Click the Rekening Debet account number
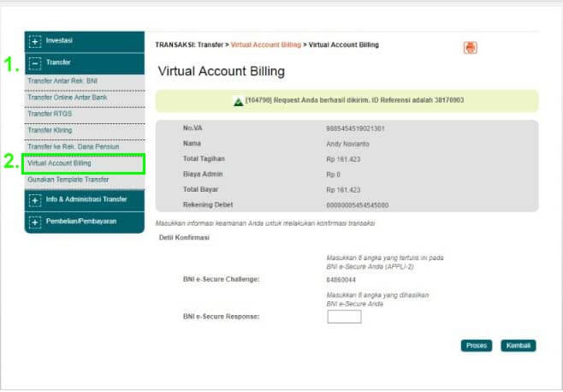Image resolution: width=563 pixels, height=392 pixels. tap(358, 205)
